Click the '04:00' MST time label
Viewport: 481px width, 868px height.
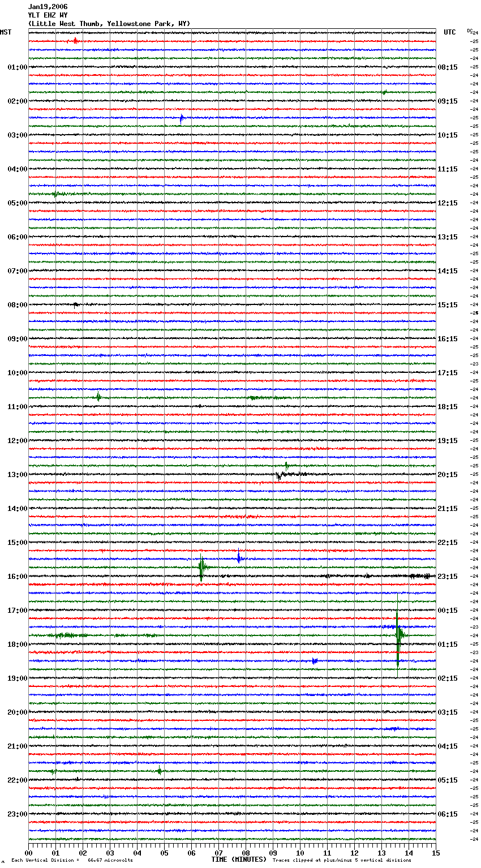(x=18, y=169)
